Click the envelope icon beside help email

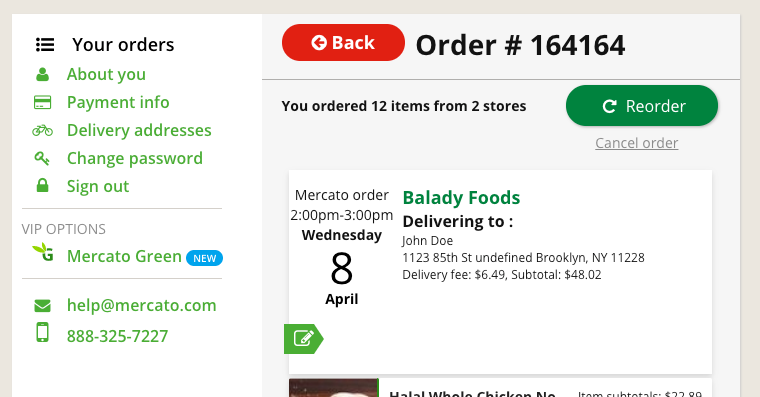coord(43,306)
